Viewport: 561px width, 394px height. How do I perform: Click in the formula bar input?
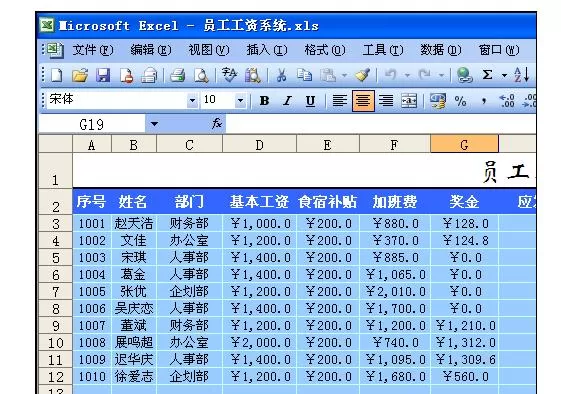pyautogui.click(x=381, y=124)
